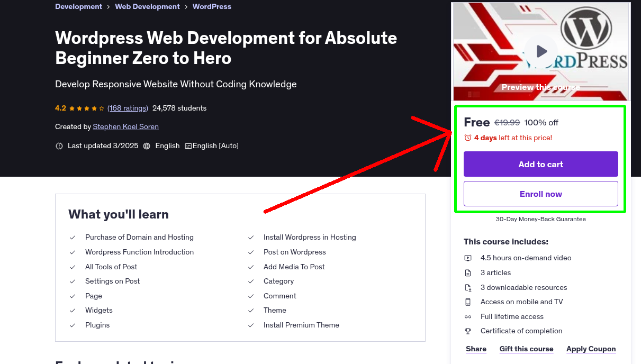Click Gift this course
641x364 pixels.
[527, 349]
